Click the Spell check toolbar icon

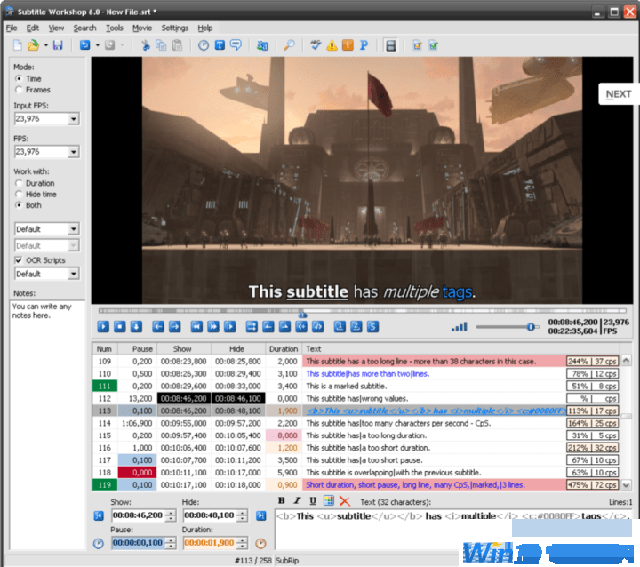317,46
